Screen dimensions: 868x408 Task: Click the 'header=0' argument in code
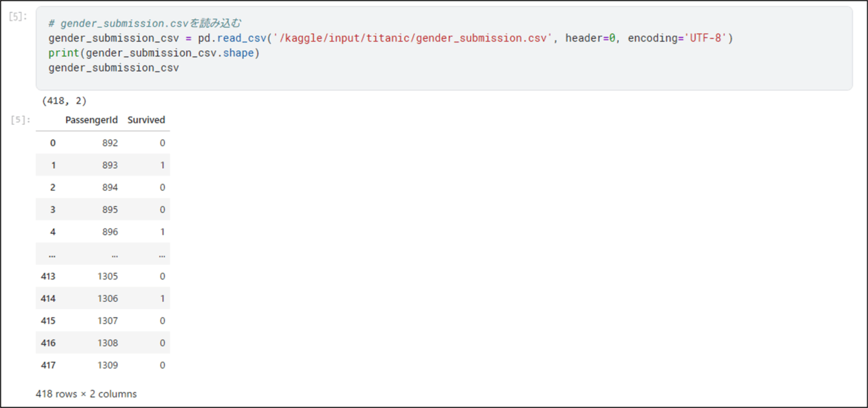590,38
